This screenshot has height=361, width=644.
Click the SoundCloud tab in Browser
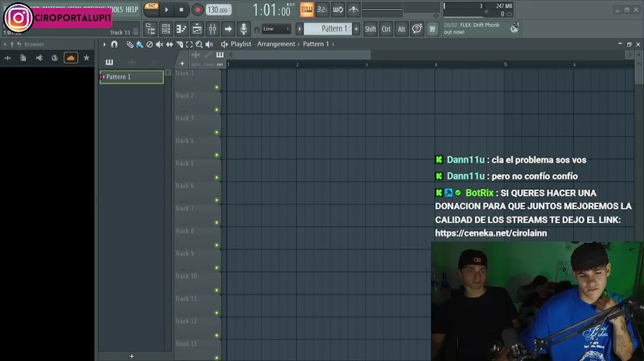point(71,58)
